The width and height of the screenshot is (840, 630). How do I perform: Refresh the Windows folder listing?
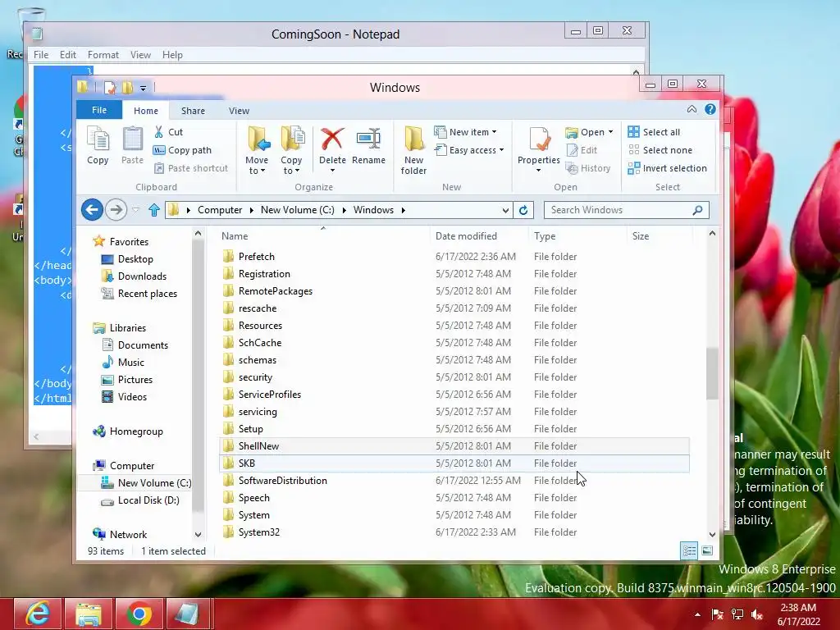point(523,210)
